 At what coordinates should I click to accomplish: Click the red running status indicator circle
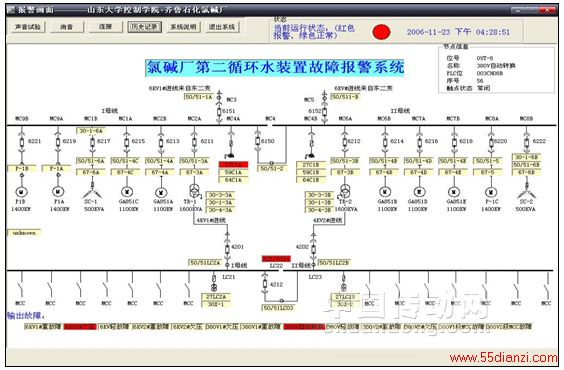click(x=381, y=32)
